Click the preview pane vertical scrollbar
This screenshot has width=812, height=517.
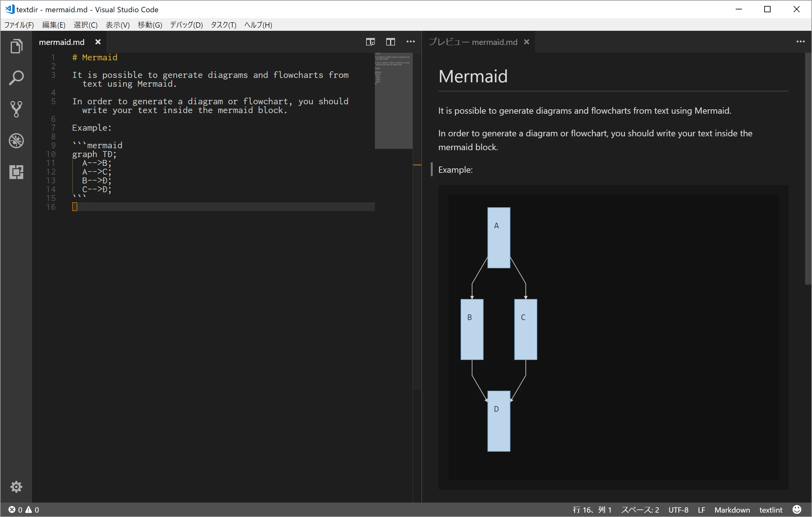[808, 169]
